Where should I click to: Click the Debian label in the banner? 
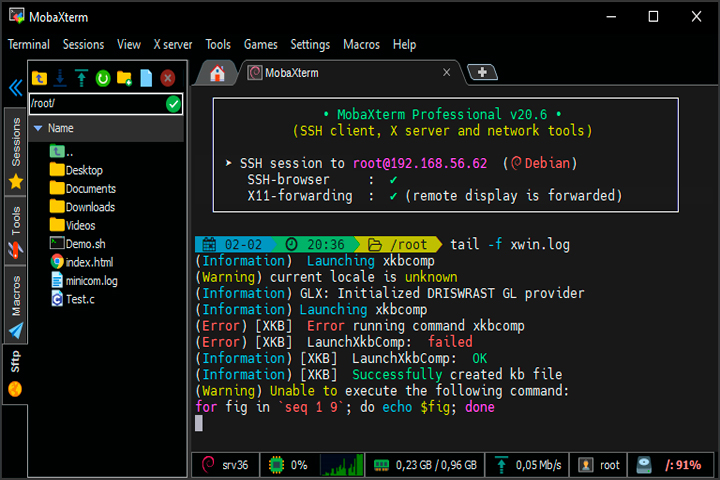[x=547, y=163]
